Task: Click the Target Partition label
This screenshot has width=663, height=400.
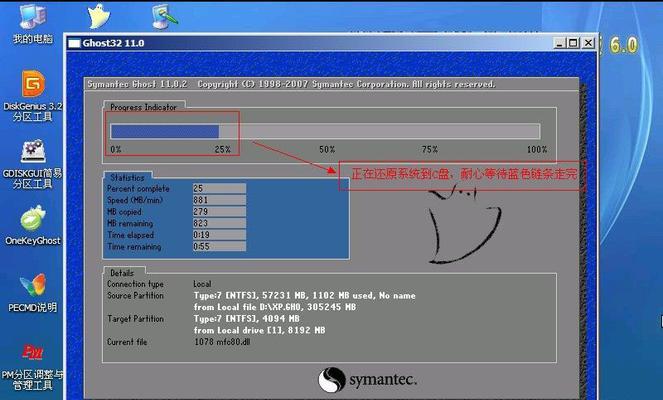Action: coord(135,318)
